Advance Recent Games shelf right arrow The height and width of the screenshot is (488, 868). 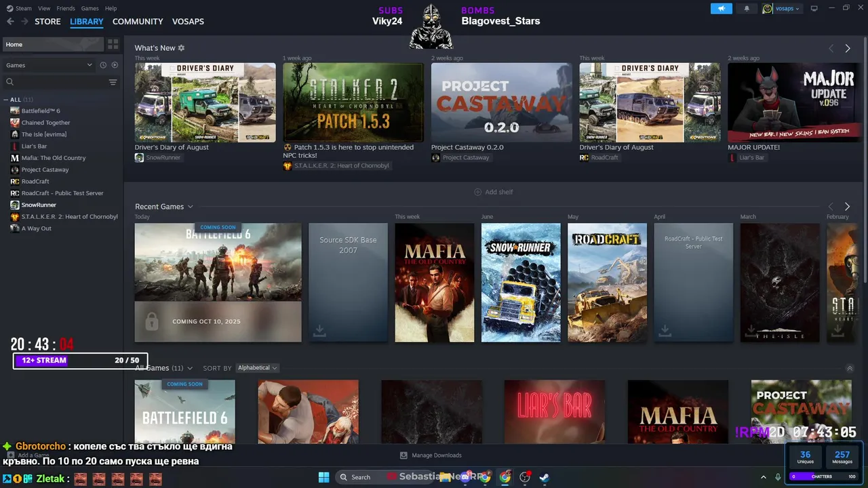(x=847, y=206)
